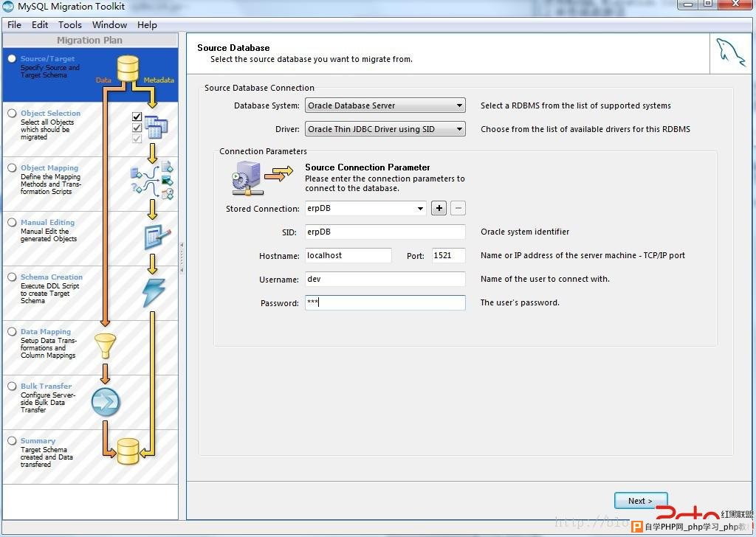The height and width of the screenshot is (537, 756).
Task: Click the Migration Plan panel header
Action: 89,40
